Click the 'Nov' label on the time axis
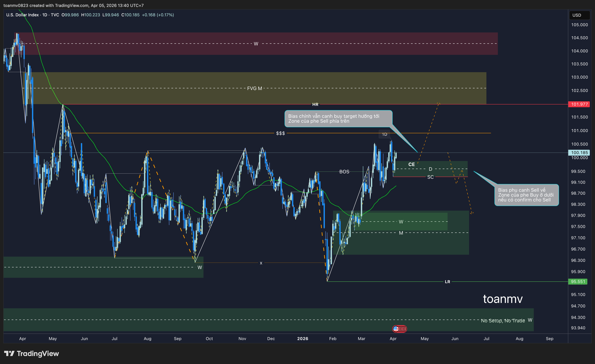This screenshot has width=595, height=364. coord(242,338)
